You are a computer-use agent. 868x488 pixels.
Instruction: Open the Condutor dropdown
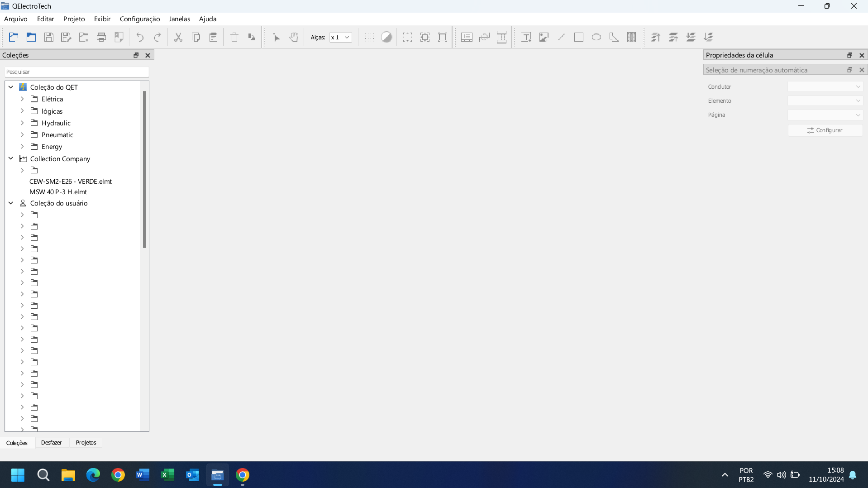point(825,86)
